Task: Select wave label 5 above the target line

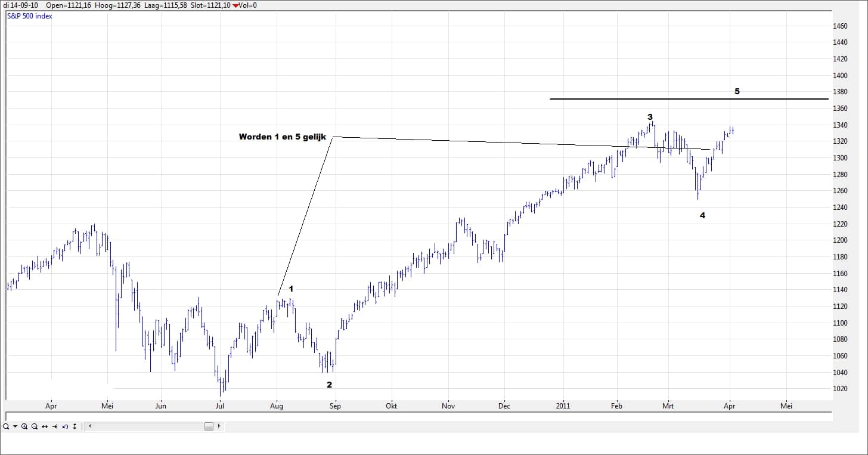Action: pos(737,91)
